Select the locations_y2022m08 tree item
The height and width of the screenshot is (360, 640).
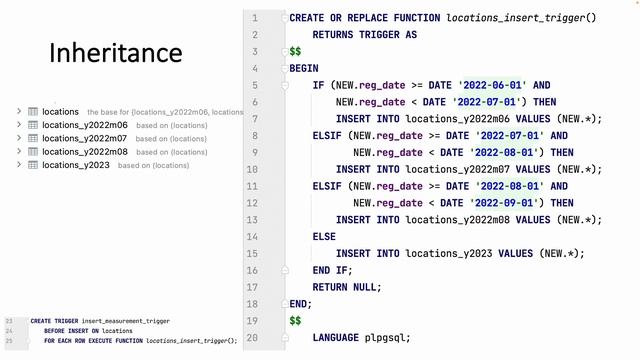(x=85, y=152)
